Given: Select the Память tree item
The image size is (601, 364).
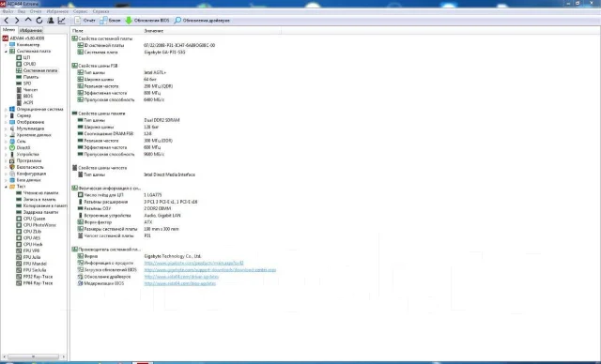Looking at the screenshot, I should 31,77.
